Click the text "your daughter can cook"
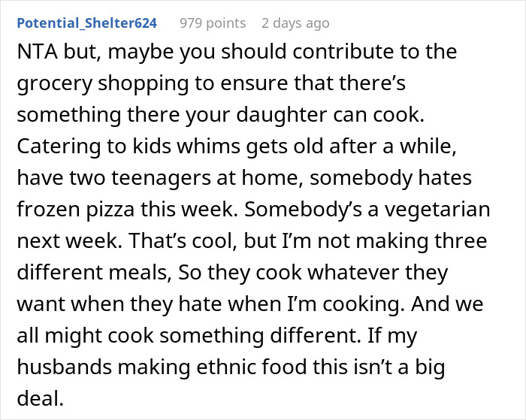Screen dimensions: 526x420 [322, 116]
